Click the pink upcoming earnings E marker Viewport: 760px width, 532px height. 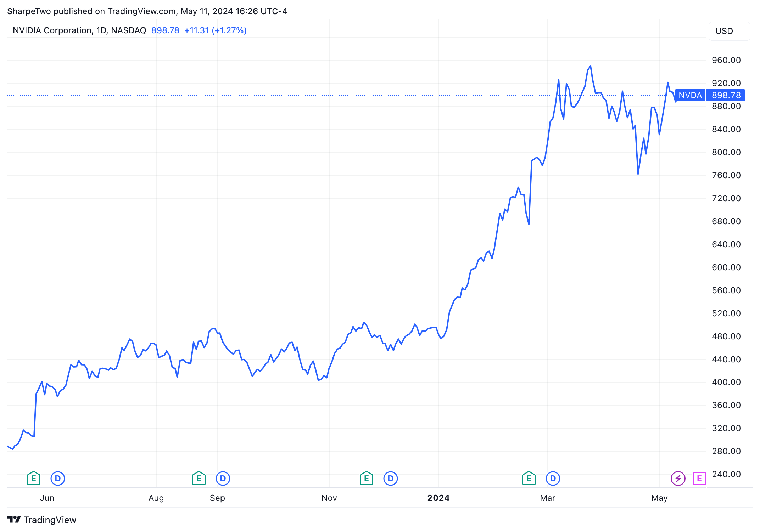pyautogui.click(x=699, y=479)
